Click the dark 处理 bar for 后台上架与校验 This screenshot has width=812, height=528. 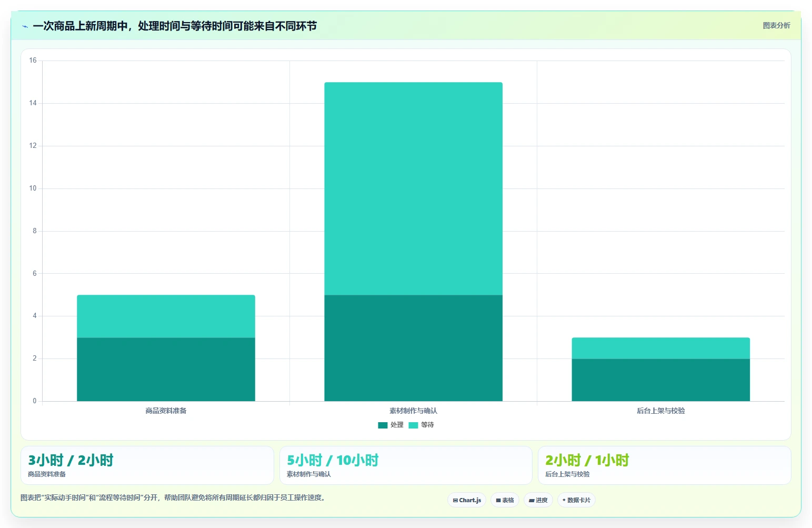pyautogui.click(x=660, y=380)
